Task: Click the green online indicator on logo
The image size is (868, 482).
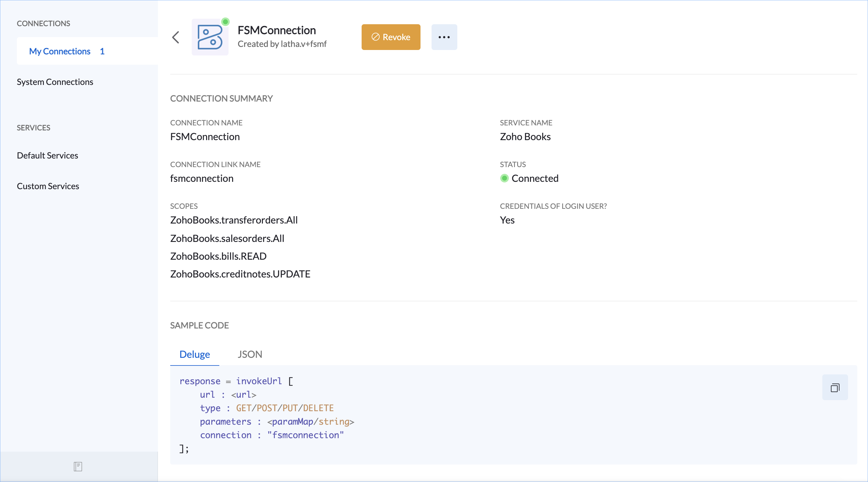Action: pos(225,22)
